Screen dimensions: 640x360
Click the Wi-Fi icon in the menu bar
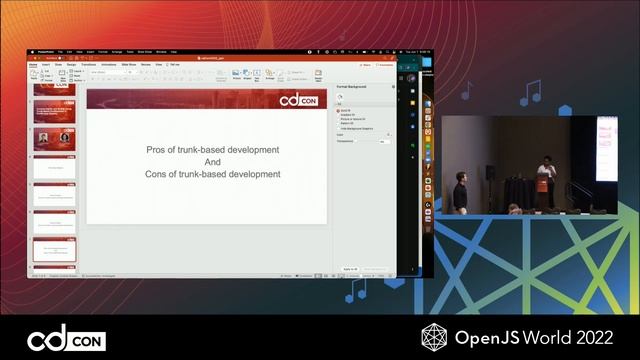pos(373,52)
